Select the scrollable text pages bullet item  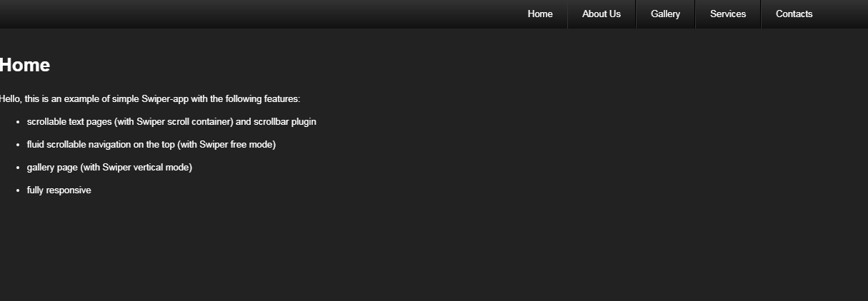[x=171, y=121]
